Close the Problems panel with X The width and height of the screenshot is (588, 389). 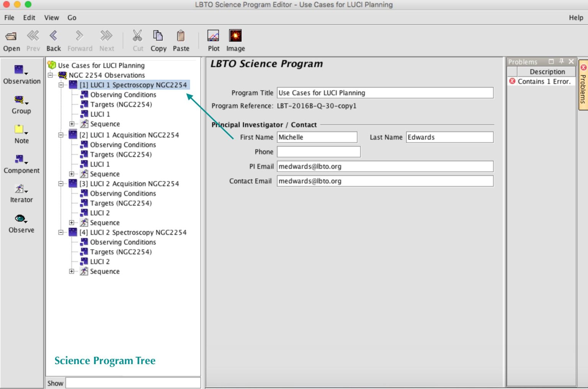[571, 61]
